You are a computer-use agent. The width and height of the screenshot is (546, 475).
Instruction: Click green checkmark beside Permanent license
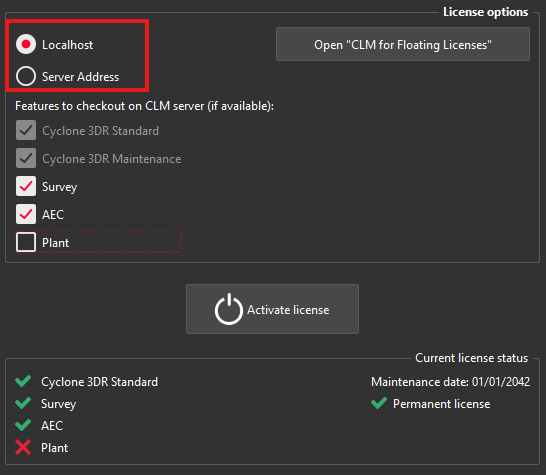pyautogui.click(x=379, y=403)
